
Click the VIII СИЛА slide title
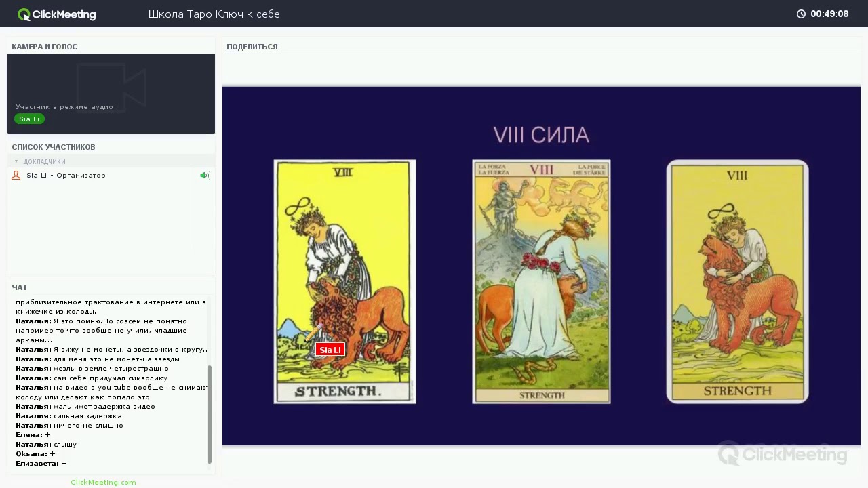[x=541, y=135]
